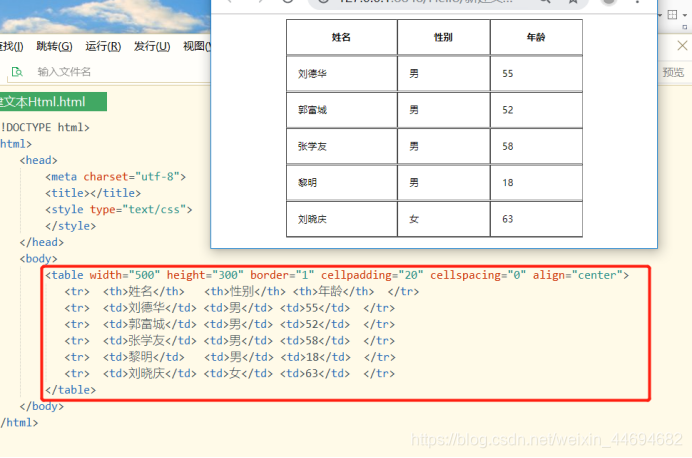
Task: Click the <td>刘德华</td> code in editor
Action: coord(150,308)
